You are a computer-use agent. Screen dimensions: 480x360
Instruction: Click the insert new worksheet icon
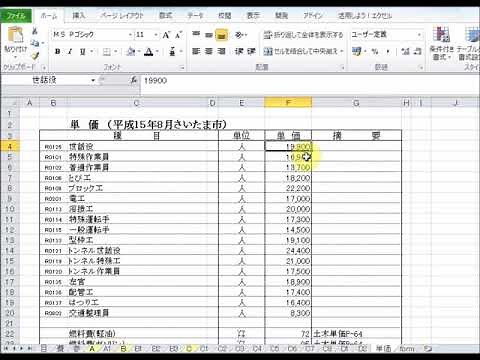pyautogui.click(x=428, y=349)
